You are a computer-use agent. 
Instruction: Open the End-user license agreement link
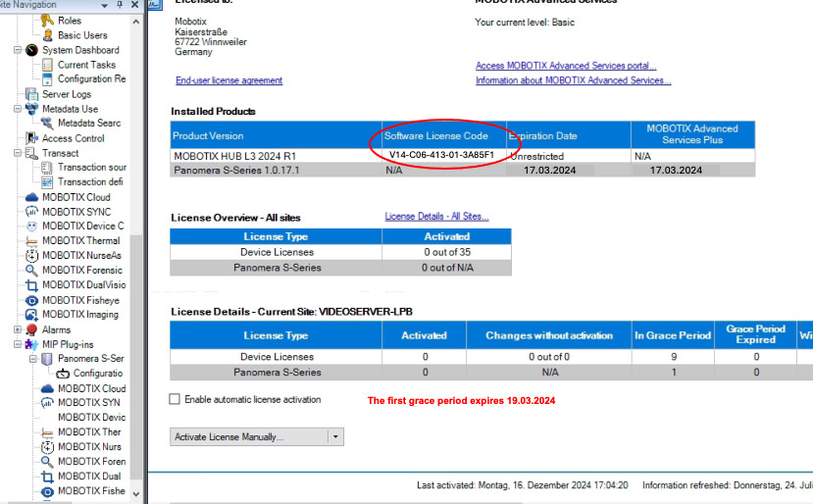tap(229, 80)
